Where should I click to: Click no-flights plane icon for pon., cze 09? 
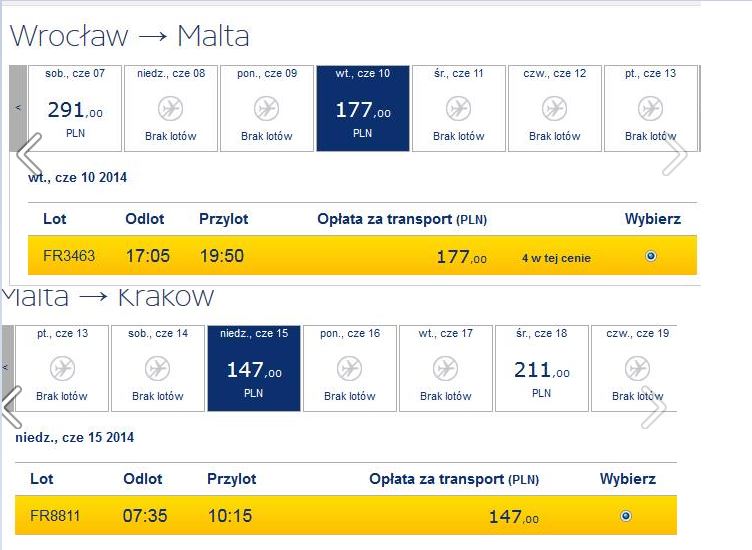(x=266, y=108)
